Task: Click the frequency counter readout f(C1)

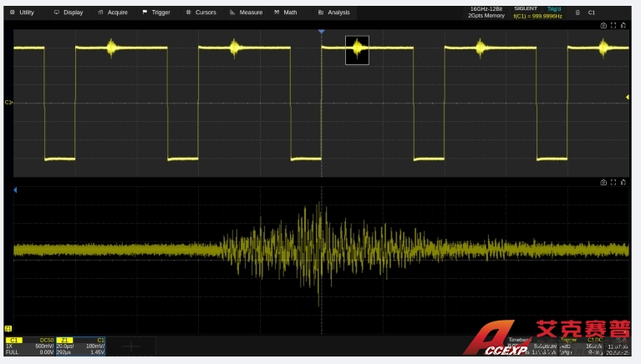Action: tap(537, 15)
